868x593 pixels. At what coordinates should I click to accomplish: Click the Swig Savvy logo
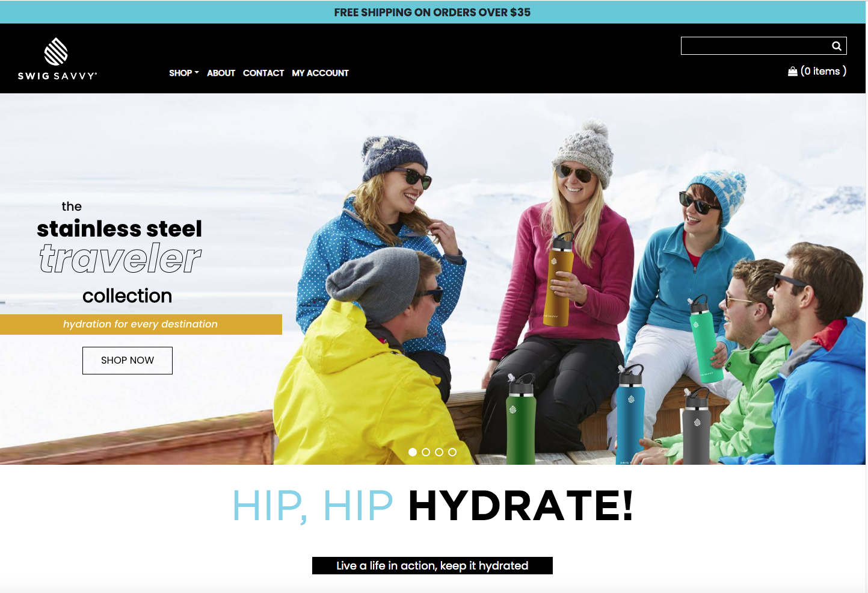coord(57,58)
